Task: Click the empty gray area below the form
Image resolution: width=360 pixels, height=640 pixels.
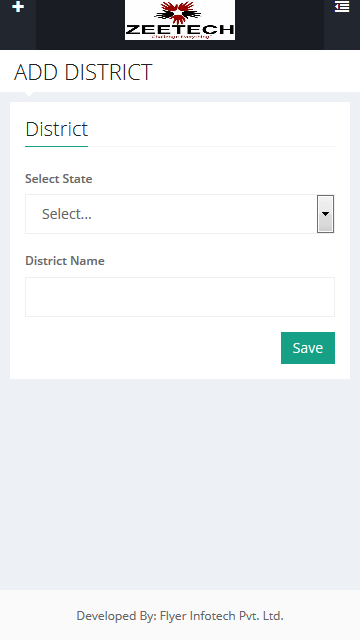Action: [x=180, y=484]
